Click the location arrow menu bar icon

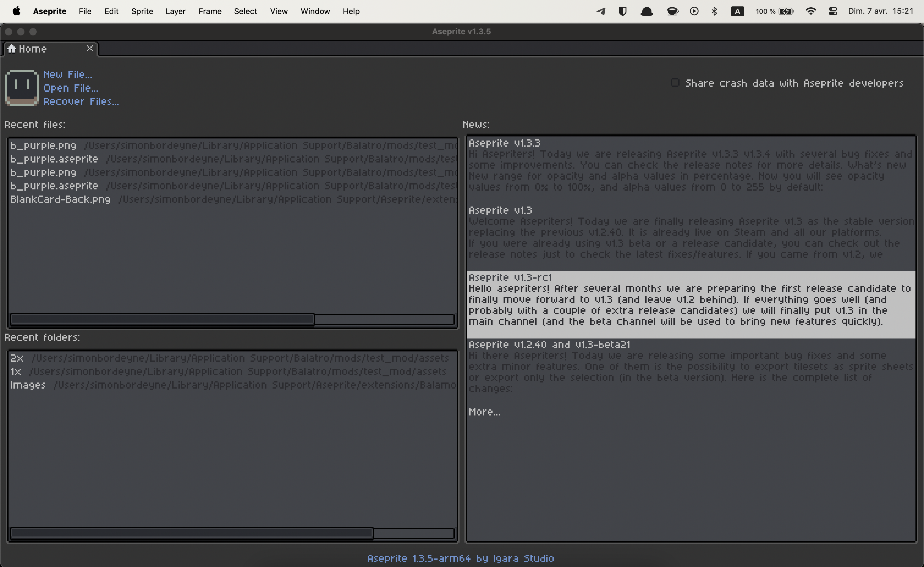[601, 11]
